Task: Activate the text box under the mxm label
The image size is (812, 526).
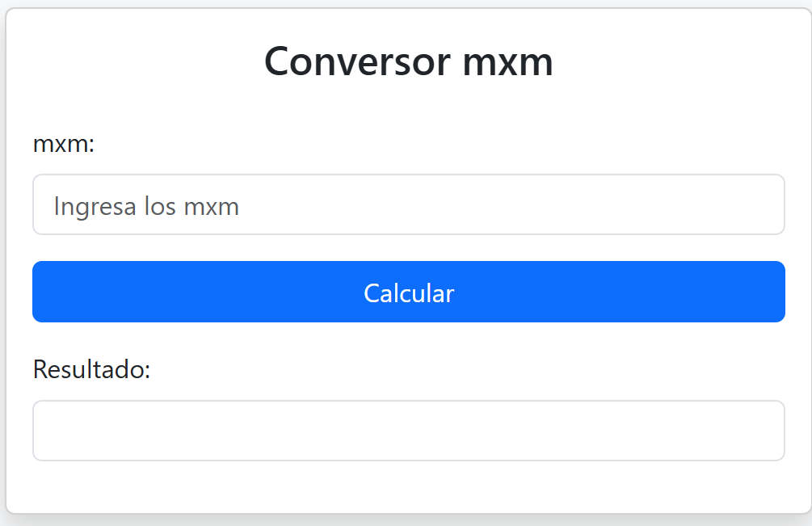Action: click(409, 204)
